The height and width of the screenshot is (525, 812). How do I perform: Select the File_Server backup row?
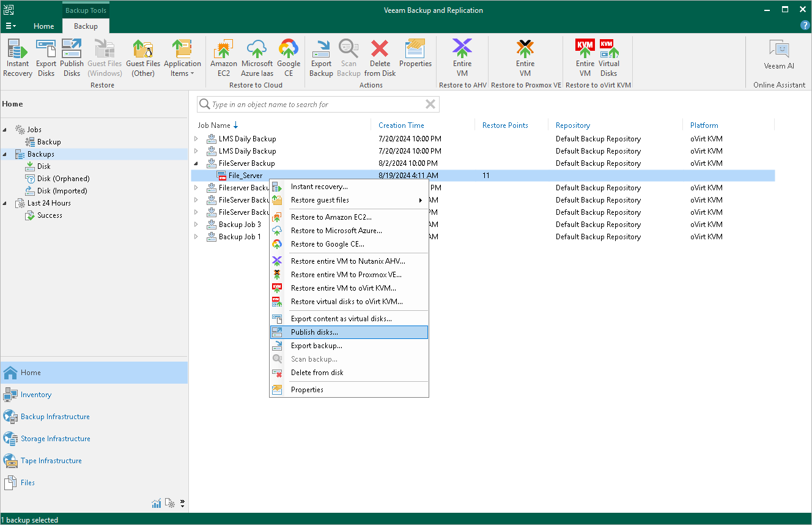[x=483, y=176]
